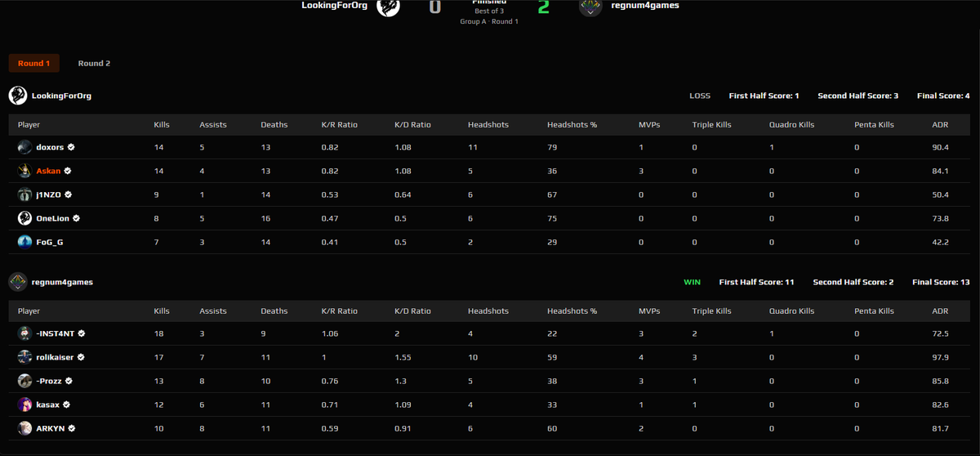Click verified badge next to kasax

(66, 405)
